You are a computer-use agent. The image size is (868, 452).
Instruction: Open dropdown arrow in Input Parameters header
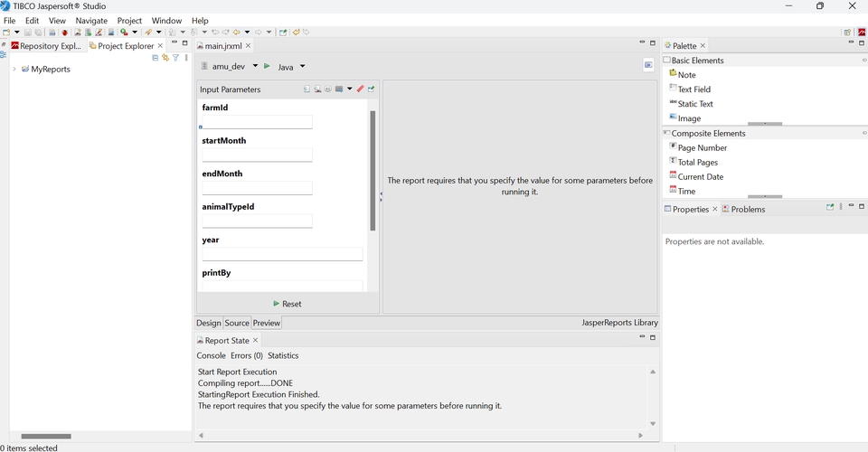[x=349, y=89]
